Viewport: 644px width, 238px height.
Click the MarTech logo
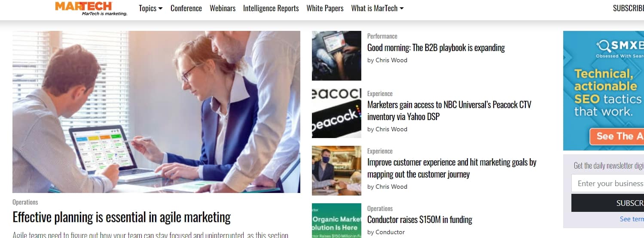pyautogui.click(x=91, y=8)
